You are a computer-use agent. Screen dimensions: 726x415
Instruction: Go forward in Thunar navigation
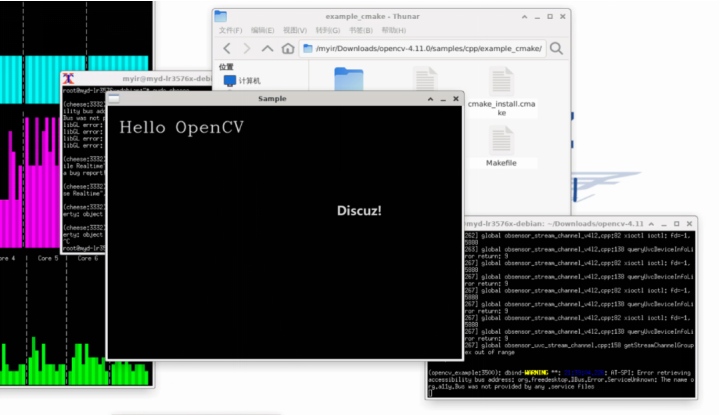pyautogui.click(x=247, y=48)
